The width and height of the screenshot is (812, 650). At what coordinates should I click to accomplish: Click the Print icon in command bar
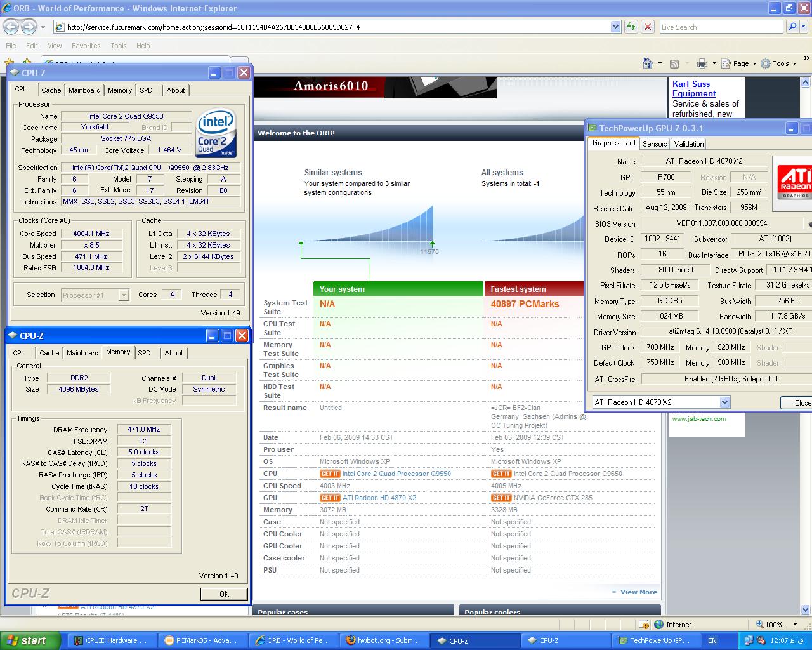(702, 63)
